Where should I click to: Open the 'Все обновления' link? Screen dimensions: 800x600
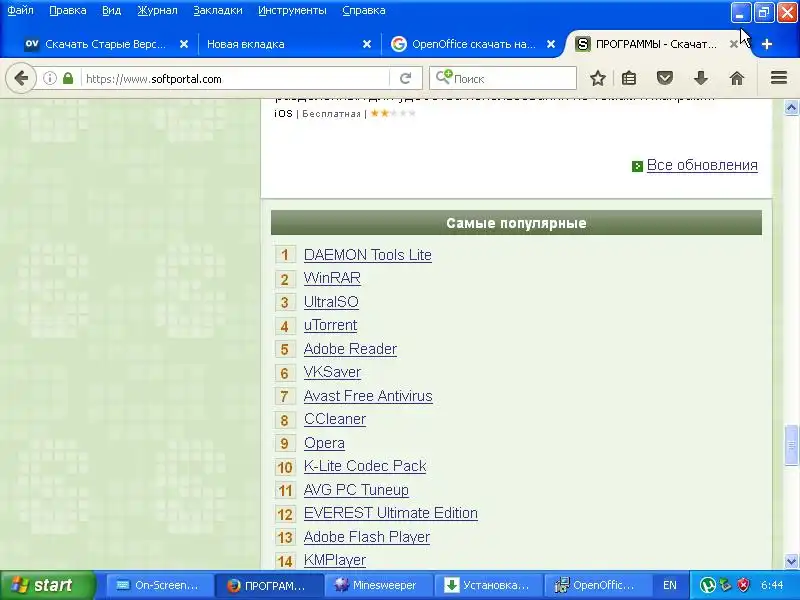tap(702, 165)
